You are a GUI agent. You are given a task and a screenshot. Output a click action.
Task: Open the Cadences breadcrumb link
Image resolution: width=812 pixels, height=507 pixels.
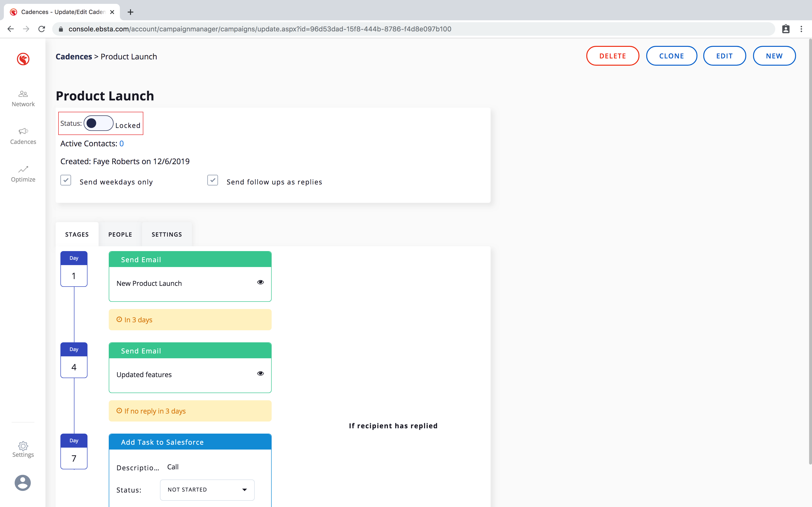pos(74,57)
